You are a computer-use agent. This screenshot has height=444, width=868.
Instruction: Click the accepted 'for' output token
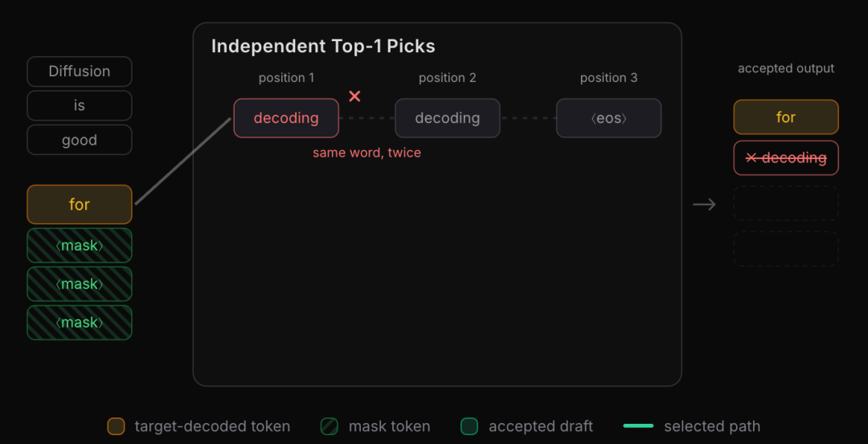pyautogui.click(x=786, y=117)
